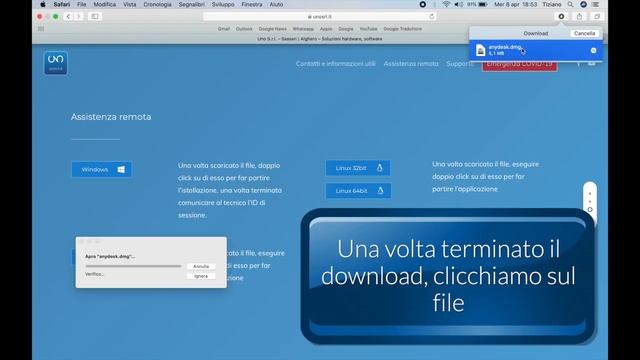Click the circle dot in page side navigation

click(590, 209)
